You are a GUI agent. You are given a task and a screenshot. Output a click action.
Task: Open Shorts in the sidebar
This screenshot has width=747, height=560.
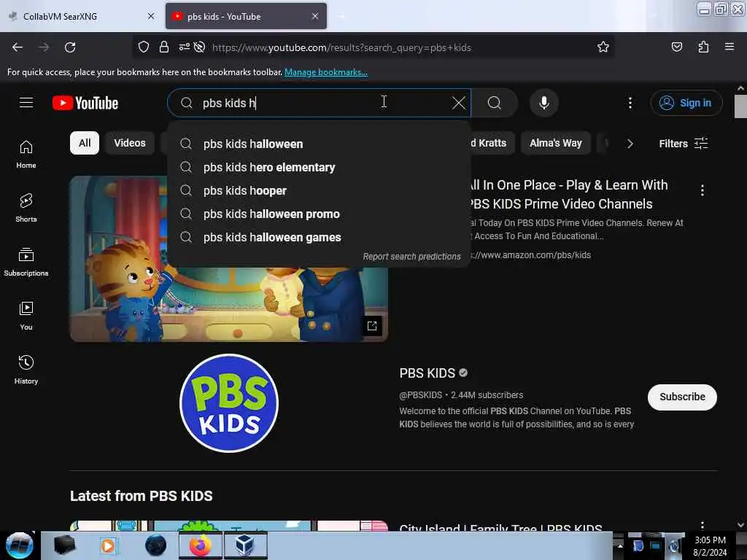tap(26, 208)
